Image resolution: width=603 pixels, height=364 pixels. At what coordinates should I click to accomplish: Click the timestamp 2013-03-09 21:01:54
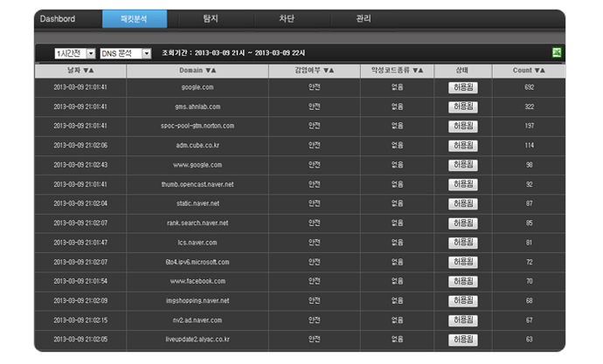(x=80, y=281)
